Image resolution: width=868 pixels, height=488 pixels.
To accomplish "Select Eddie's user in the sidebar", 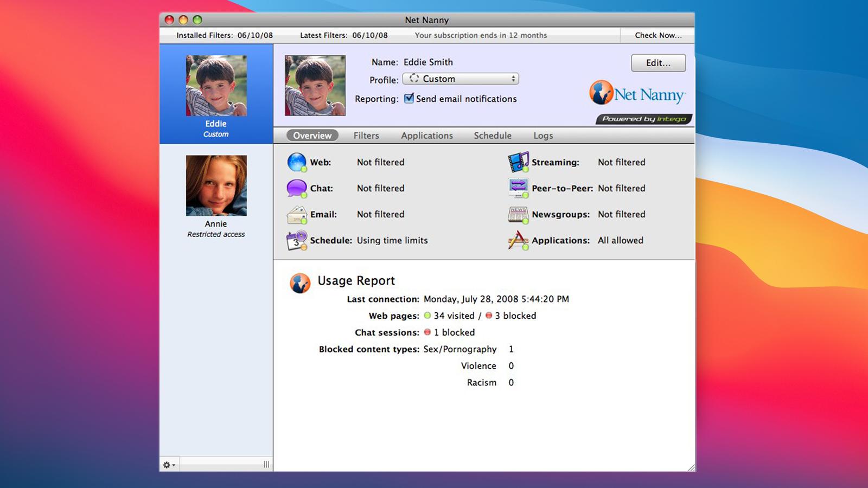I will click(216, 94).
